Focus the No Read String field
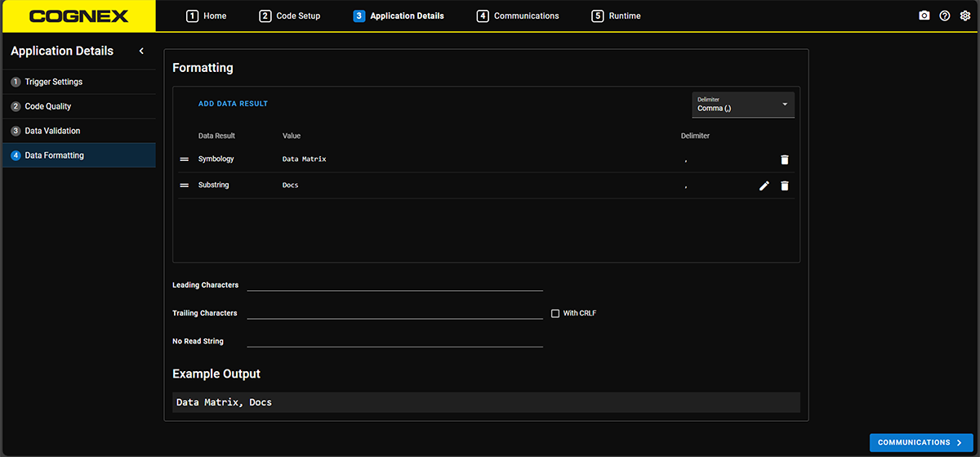 (394, 340)
